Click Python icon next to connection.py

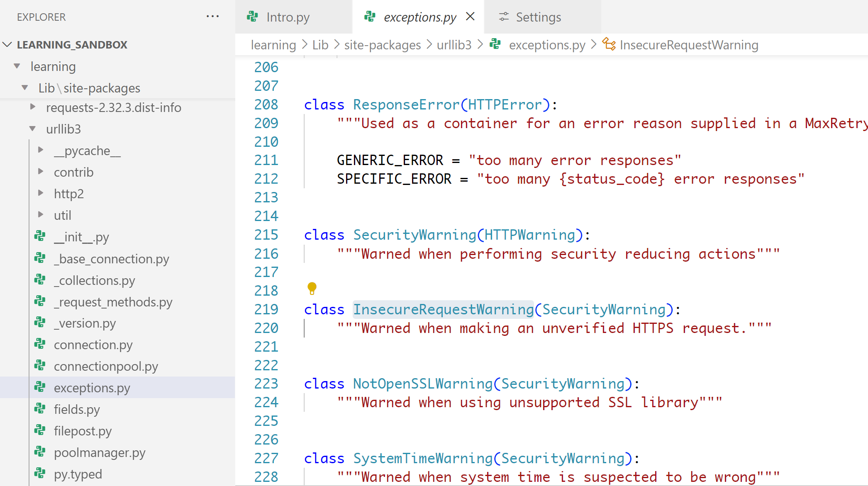[40, 344]
